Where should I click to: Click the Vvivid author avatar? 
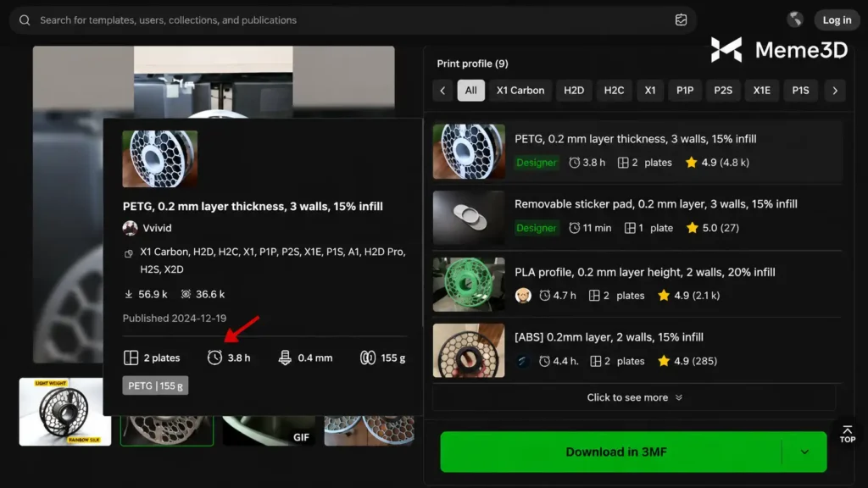(130, 228)
